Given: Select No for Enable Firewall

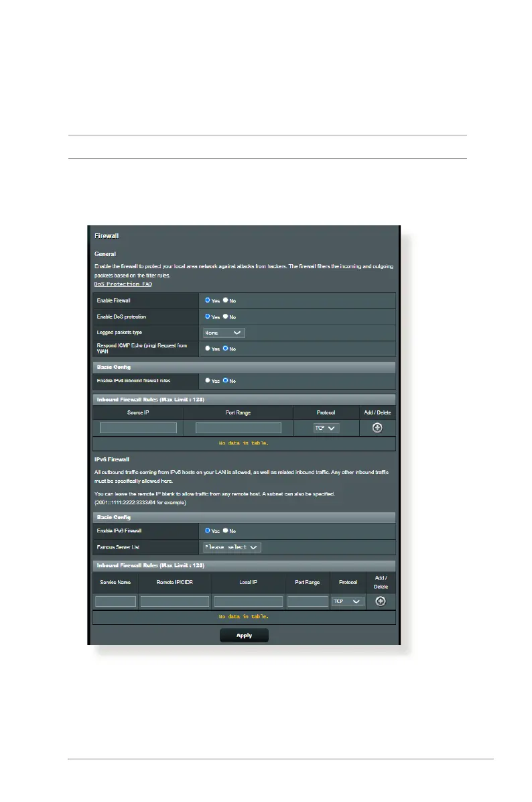Looking at the screenshot, I should 226,301.
